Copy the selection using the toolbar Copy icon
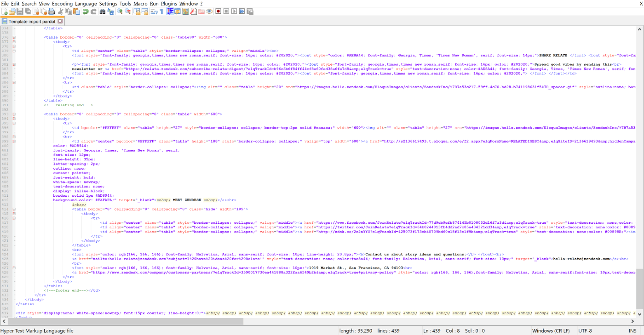The height and width of the screenshot is (335, 644). (69, 11)
